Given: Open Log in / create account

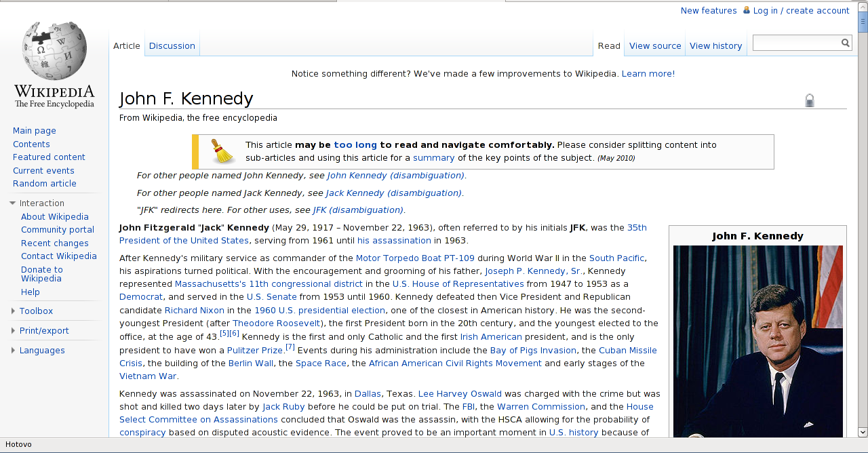Looking at the screenshot, I should pyautogui.click(x=801, y=11).
